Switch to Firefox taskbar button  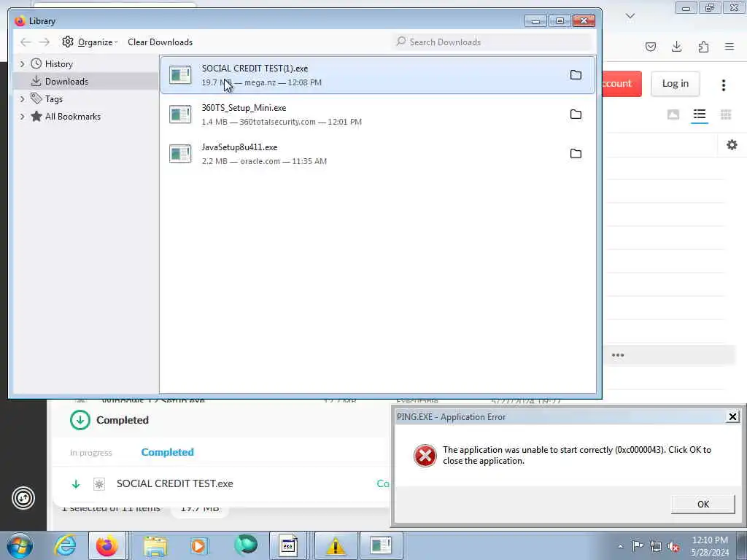107,545
